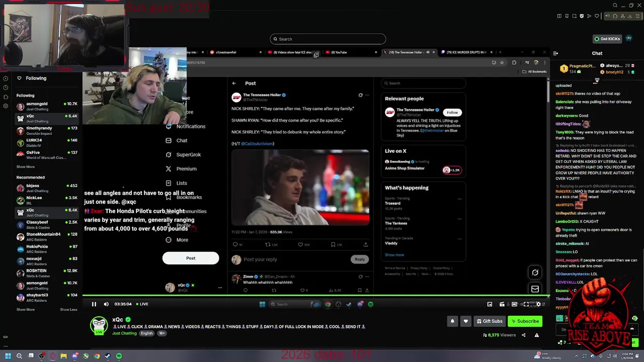The image size is (644, 362).
Task: Open stream player settings gear
Action: click(538, 304)
